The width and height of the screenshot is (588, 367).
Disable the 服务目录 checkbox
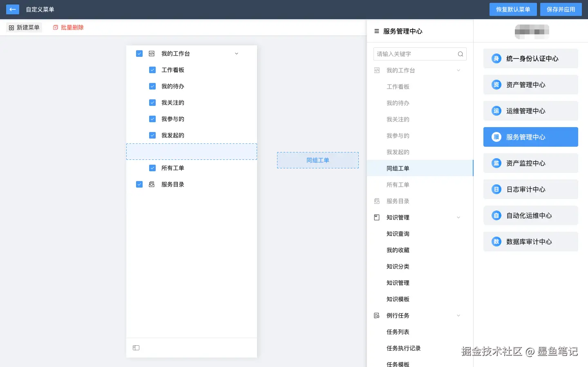coord(139,184)
